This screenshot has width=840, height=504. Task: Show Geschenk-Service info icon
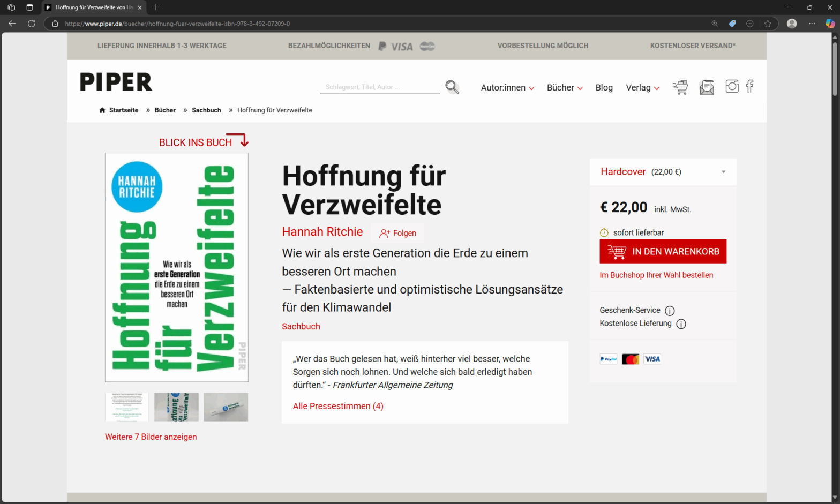pos(670,311)
